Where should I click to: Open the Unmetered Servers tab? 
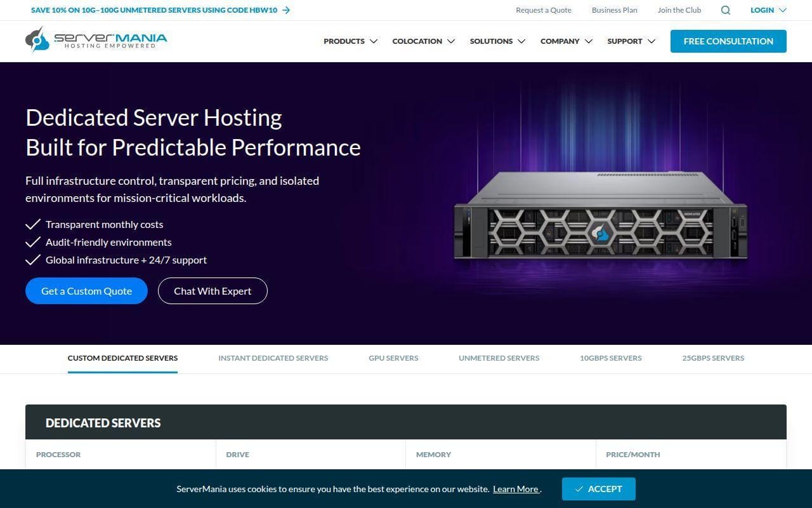point(499,358)
